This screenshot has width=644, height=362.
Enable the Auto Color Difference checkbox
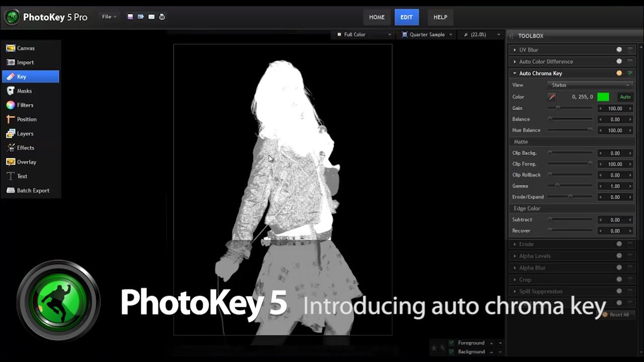[x=630, y=61]
